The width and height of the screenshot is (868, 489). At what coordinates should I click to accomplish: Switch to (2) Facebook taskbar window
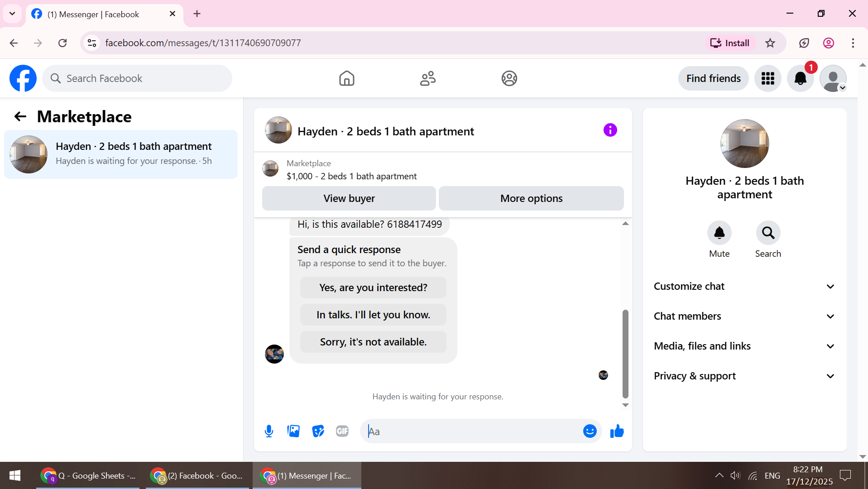[x=198, y=475]
